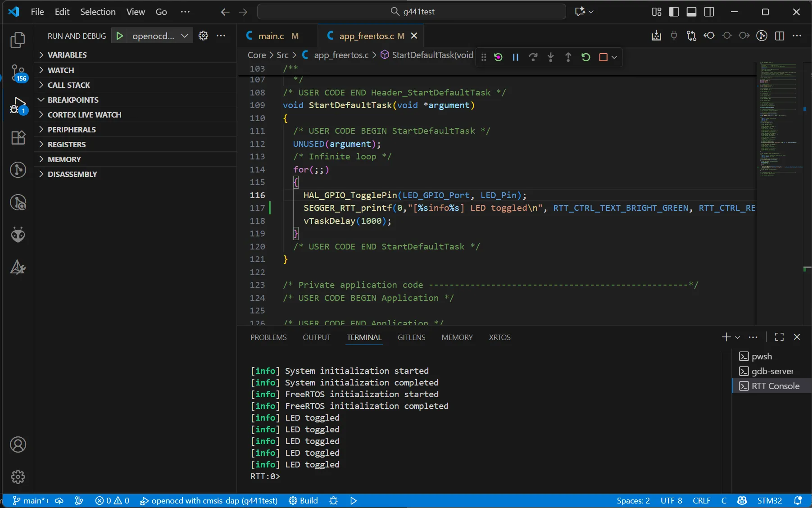Restart the debug session
Viewport: 812px width, 508px height.
pos(586,57)
